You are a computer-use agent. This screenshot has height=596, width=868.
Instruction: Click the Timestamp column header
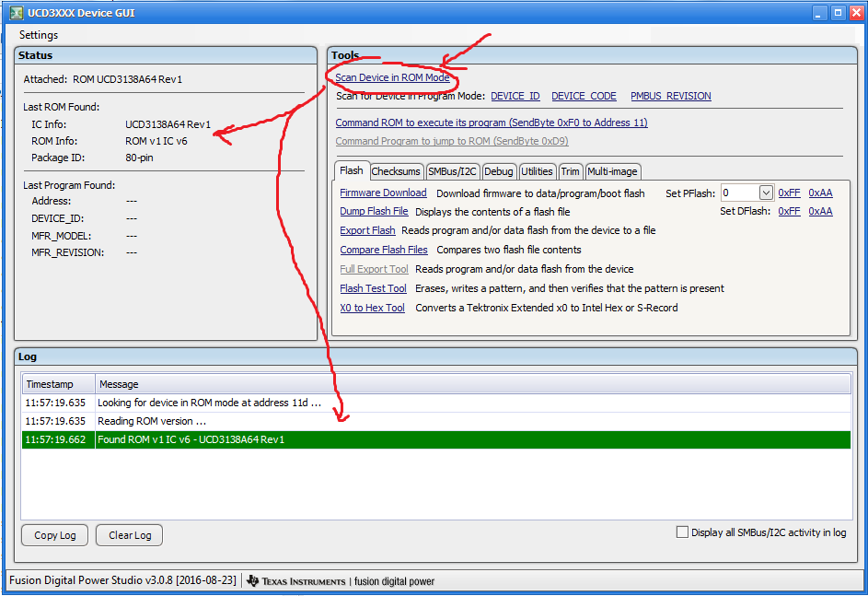(59, 384)
